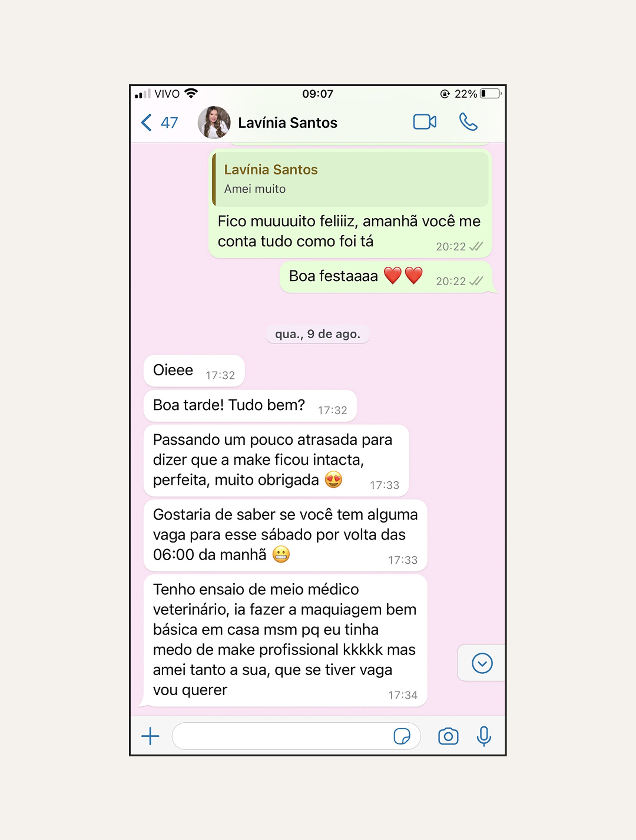The height and width of the screenshot is (840, 636).
Task: Open attachments with the plus icon
Action: (x=150, y=736)
